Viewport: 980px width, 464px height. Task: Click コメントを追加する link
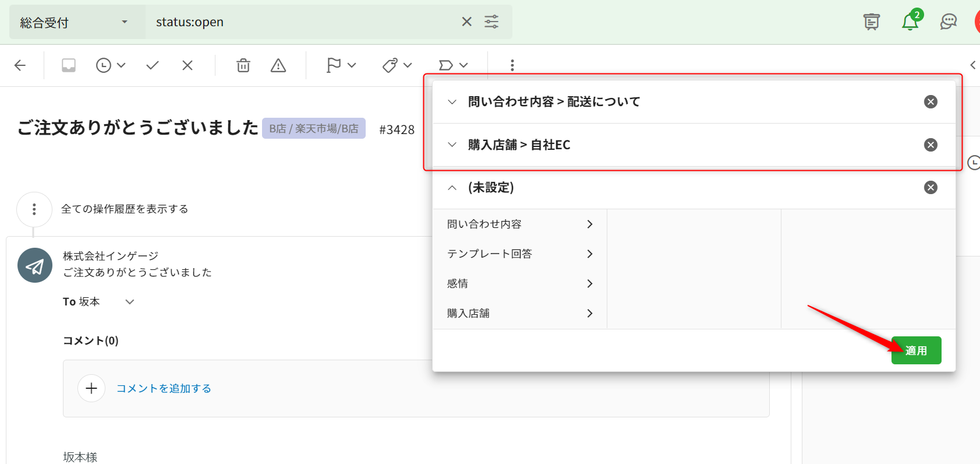[164, 389]
